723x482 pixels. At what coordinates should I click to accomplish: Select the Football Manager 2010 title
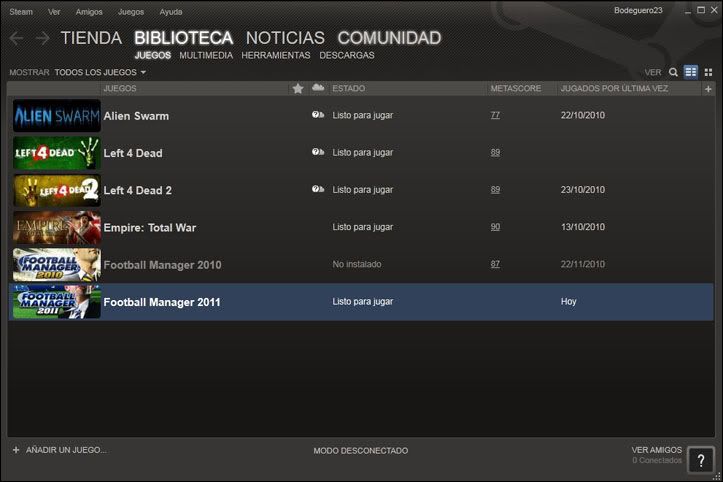click(162, 265)
